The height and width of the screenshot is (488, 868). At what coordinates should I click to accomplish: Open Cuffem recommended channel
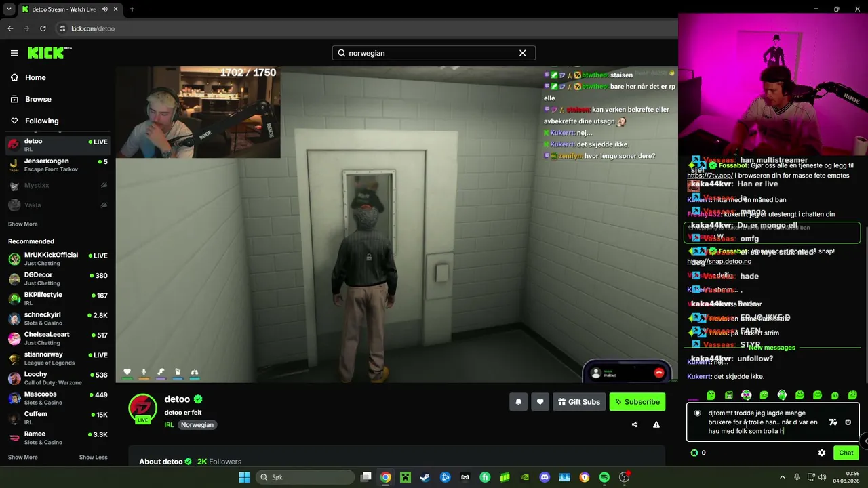coord(58,418)
